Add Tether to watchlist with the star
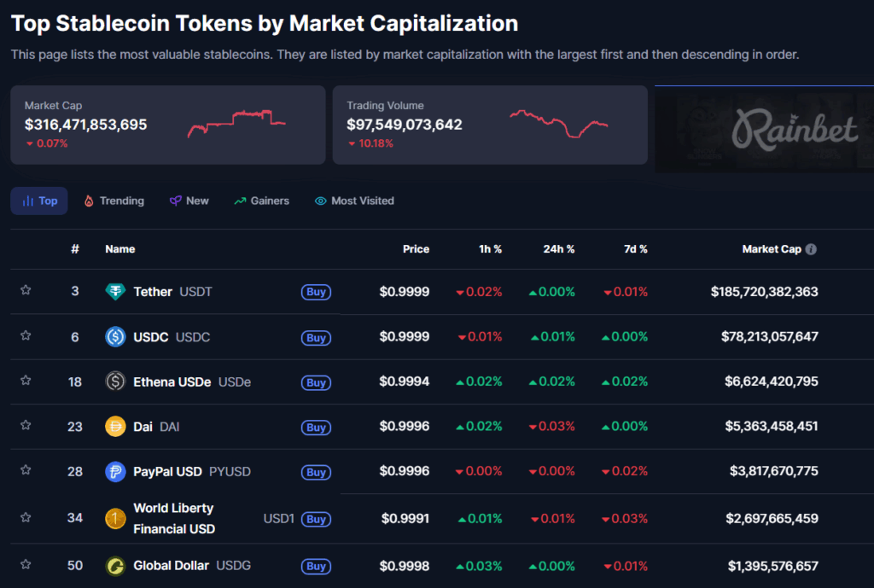Image resolution: width=874 pixels, height=588 pixels. 26,291
